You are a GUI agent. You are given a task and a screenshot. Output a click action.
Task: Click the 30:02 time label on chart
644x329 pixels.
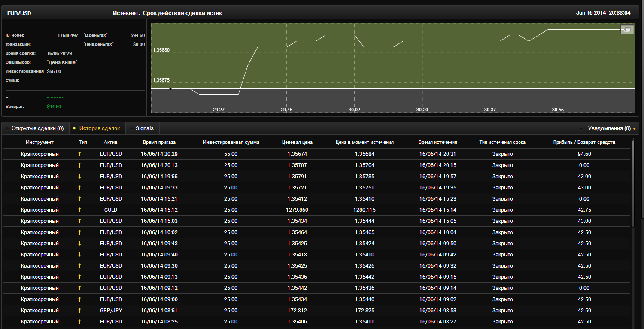point(354,110)
